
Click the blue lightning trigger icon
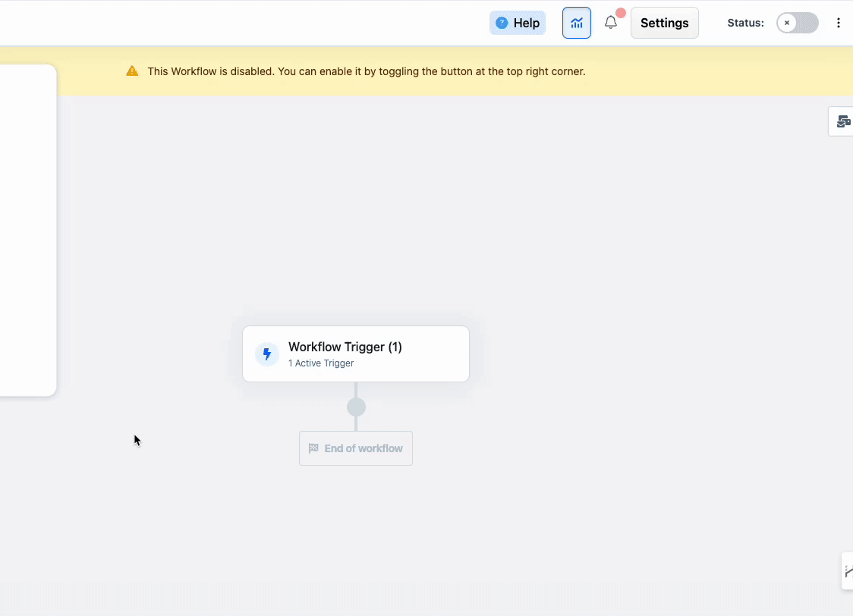coord(267,354)
